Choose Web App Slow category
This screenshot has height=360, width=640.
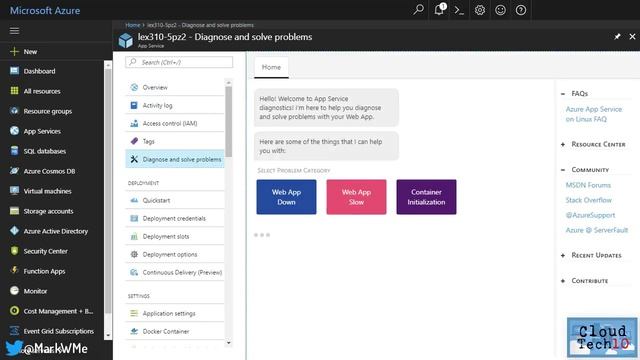pyautogui.click(x=356, y=197)
